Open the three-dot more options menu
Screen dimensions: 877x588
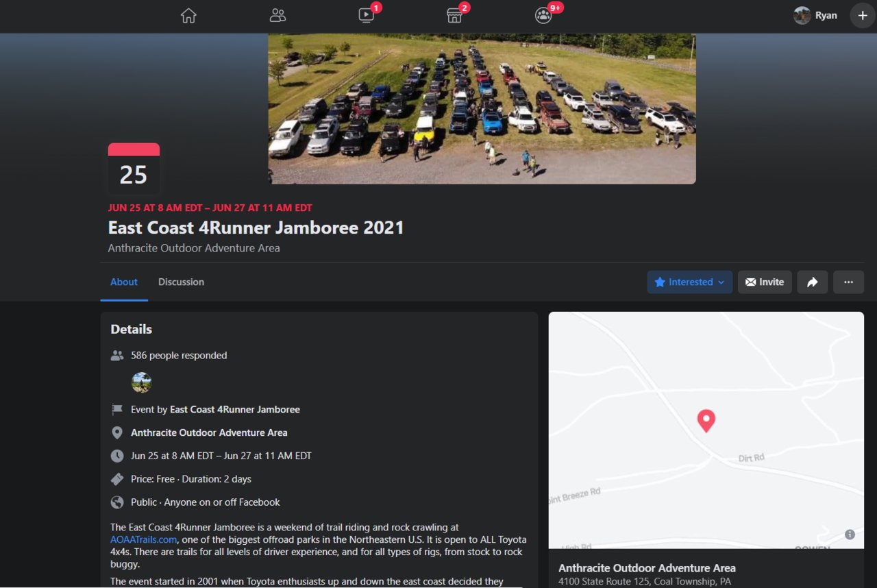point(848,282)
